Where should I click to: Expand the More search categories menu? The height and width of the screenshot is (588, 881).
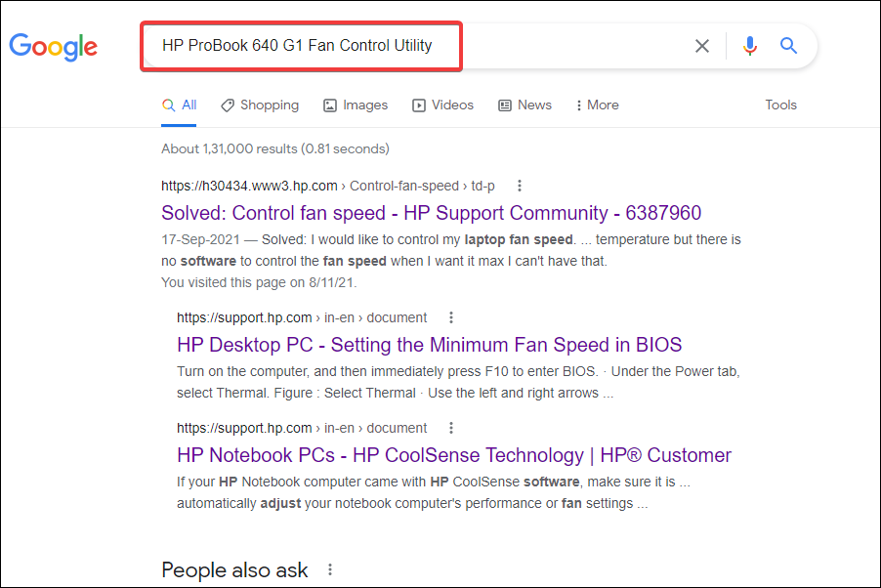[596, 105]
